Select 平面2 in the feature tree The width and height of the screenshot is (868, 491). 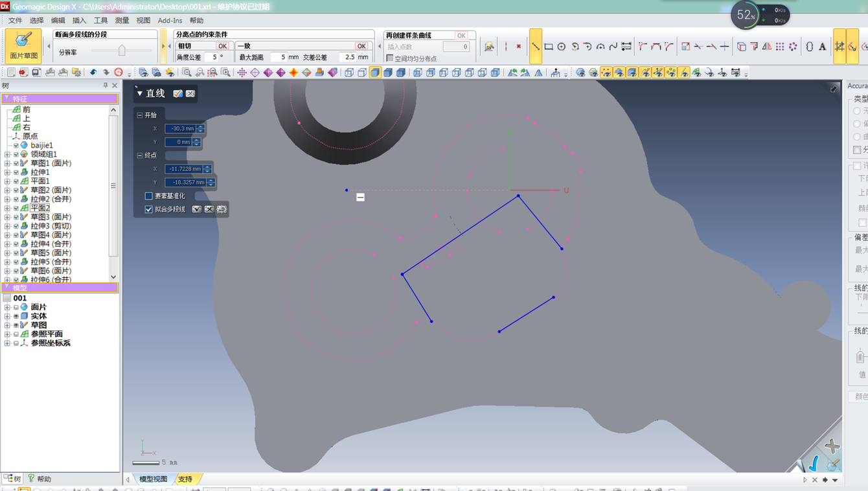coord(40,209)
